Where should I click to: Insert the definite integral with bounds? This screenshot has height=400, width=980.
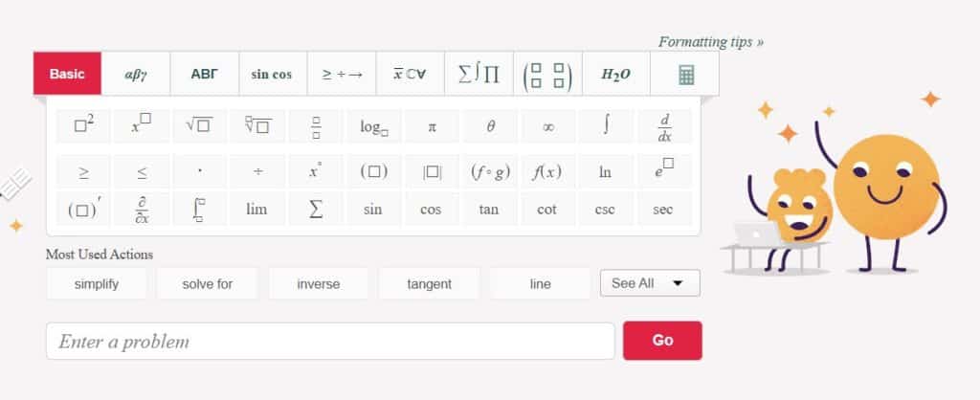(199, 209)
